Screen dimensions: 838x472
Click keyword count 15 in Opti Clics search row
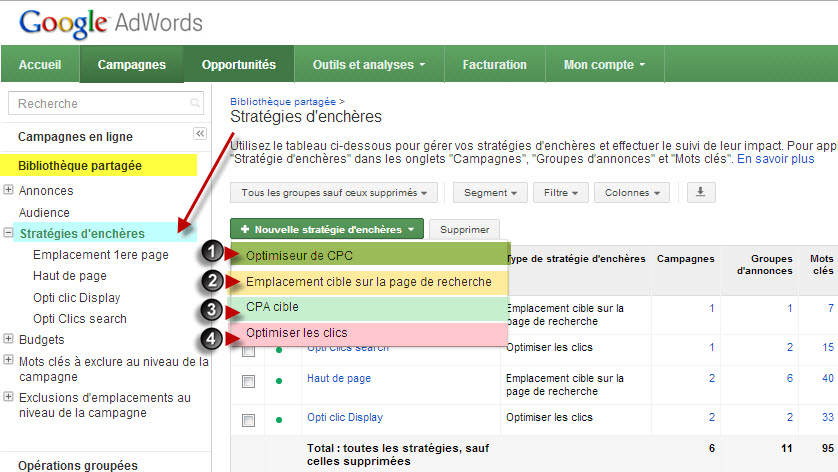pos(828,347)
